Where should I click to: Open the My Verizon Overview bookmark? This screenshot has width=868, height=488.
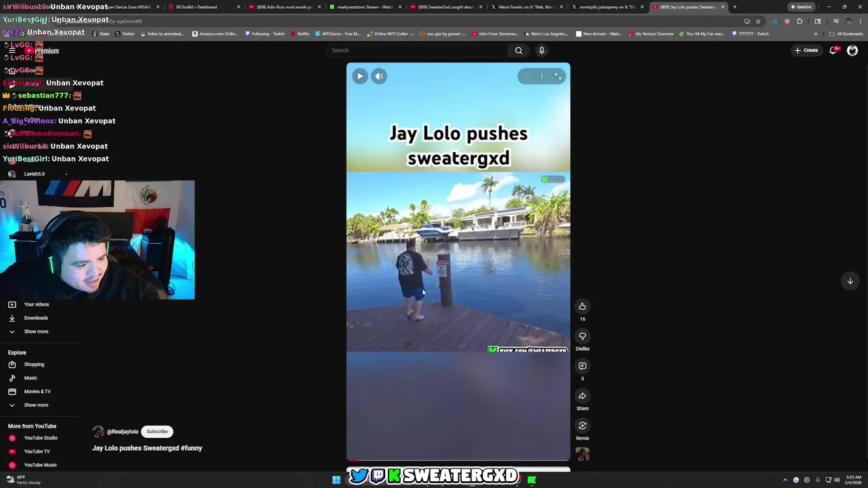coord(651,34)
